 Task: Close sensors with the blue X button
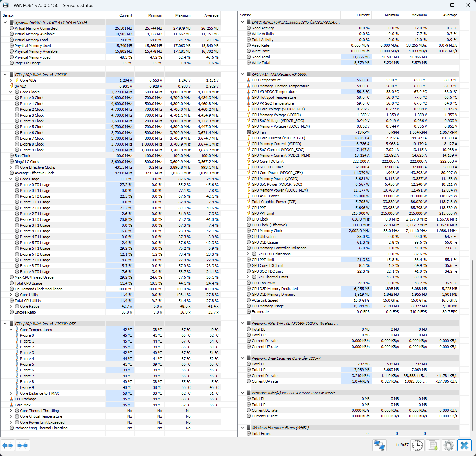464,445
